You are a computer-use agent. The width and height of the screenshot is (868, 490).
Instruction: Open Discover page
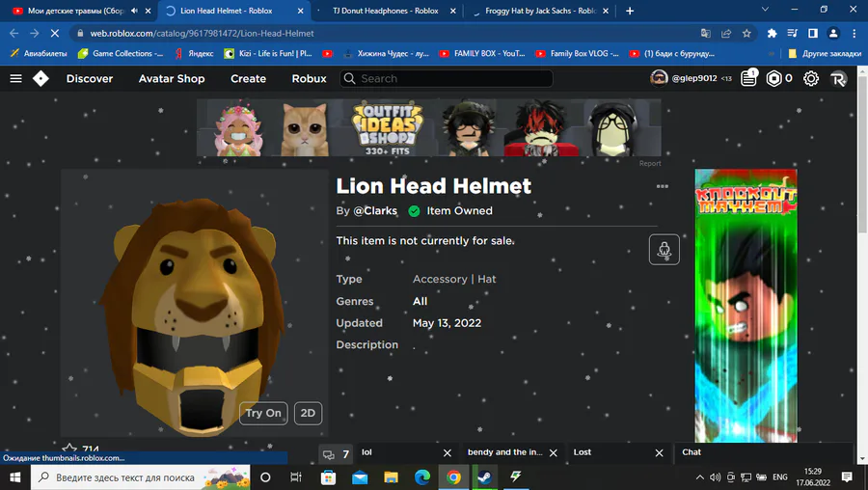(90, 79)
